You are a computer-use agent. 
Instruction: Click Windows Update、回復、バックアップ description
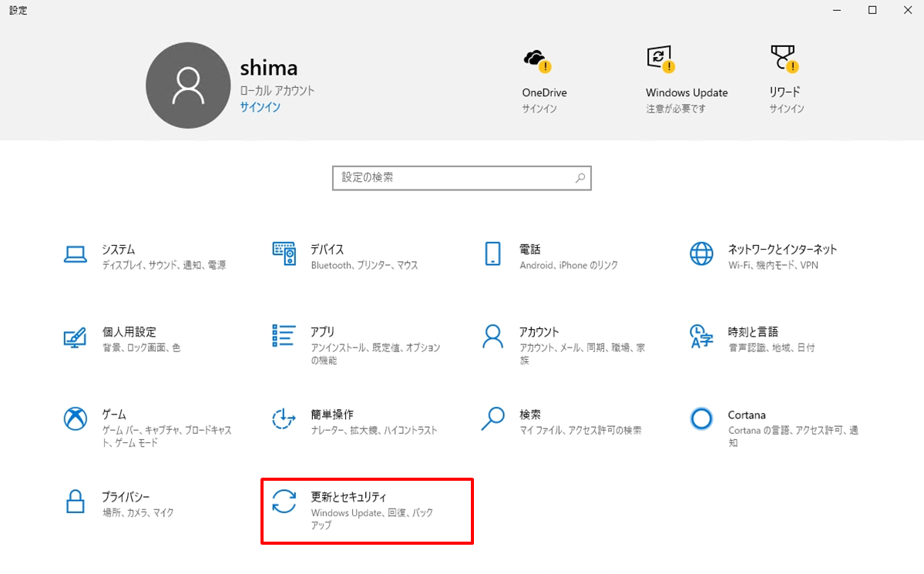tap(372, 519)
